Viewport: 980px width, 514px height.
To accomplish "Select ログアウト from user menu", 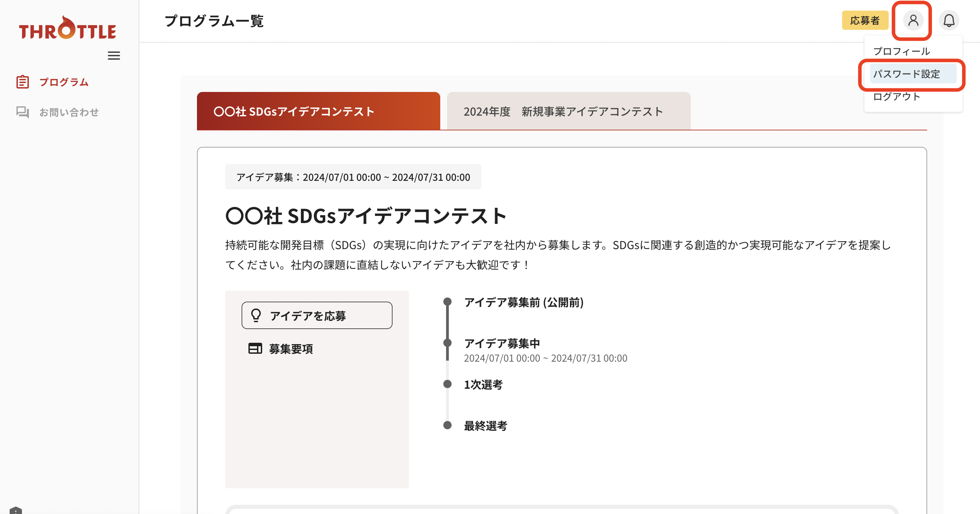I will tap(896, 97).
